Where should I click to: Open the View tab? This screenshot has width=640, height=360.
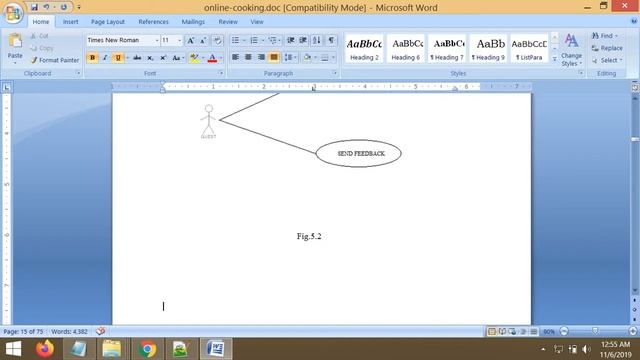coord(257,22)
